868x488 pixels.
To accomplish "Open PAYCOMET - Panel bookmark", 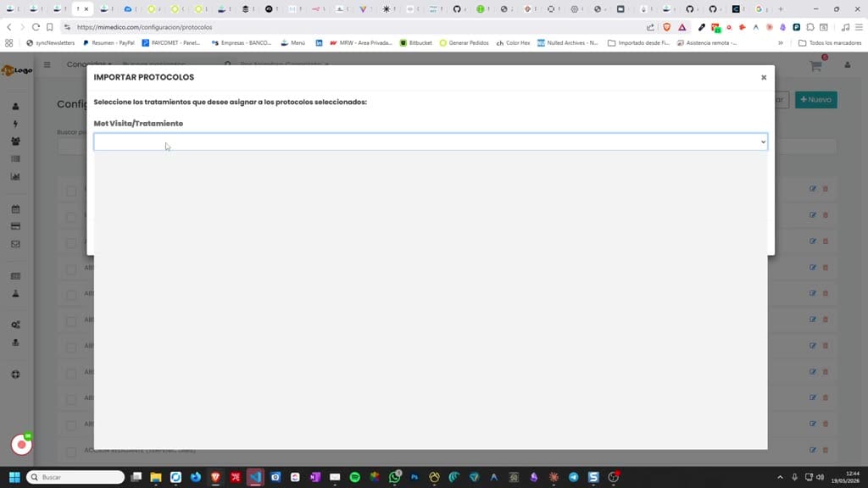I will (171, 42).
